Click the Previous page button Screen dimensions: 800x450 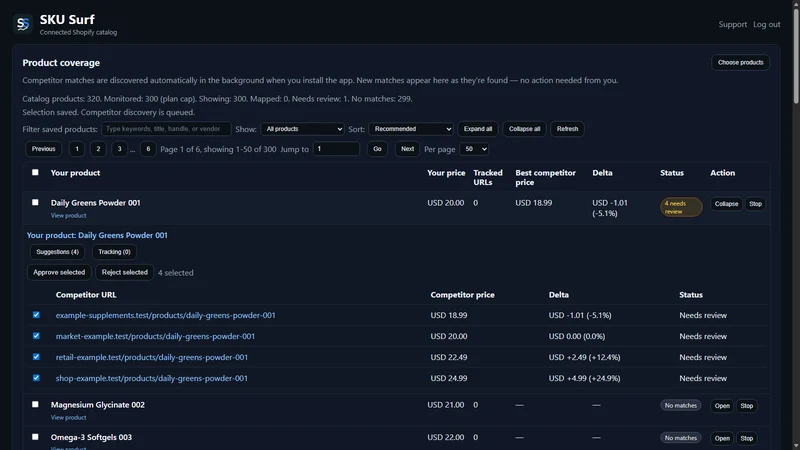[x=43, y=149]
